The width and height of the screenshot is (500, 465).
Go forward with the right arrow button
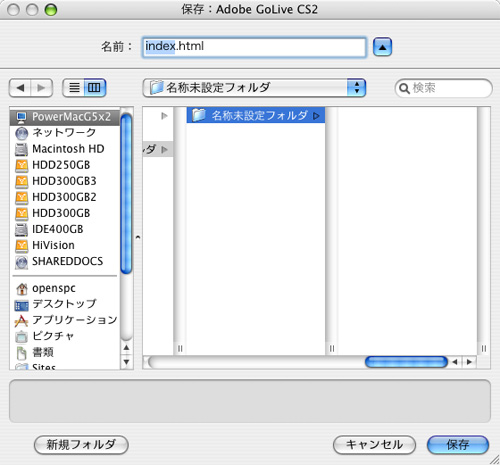point(41,88)
